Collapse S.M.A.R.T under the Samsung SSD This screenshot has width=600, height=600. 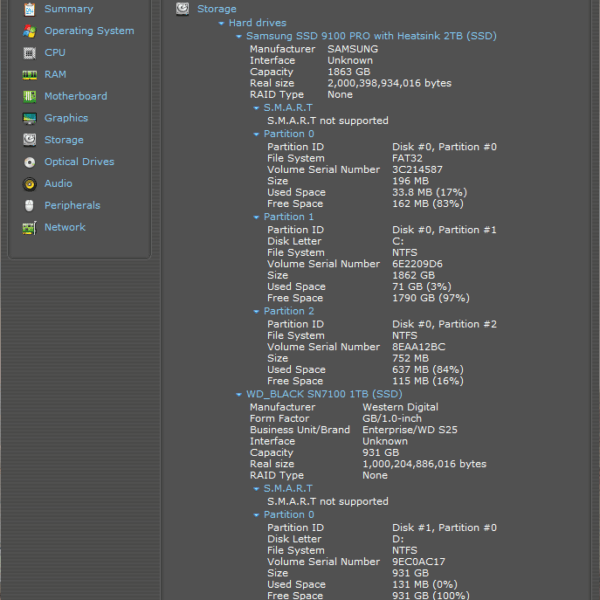tap(256, 108)
